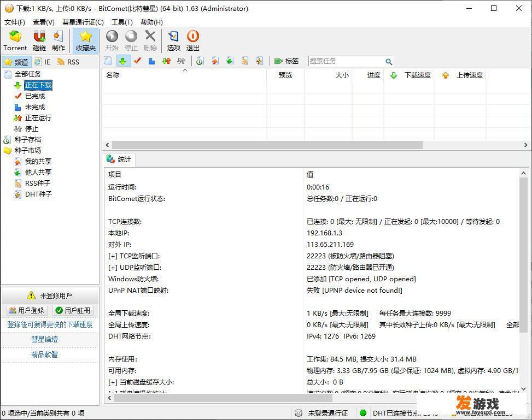Click the gray stopped arrows filter icon
Screen dimensions: 532x420
[181, 61]
